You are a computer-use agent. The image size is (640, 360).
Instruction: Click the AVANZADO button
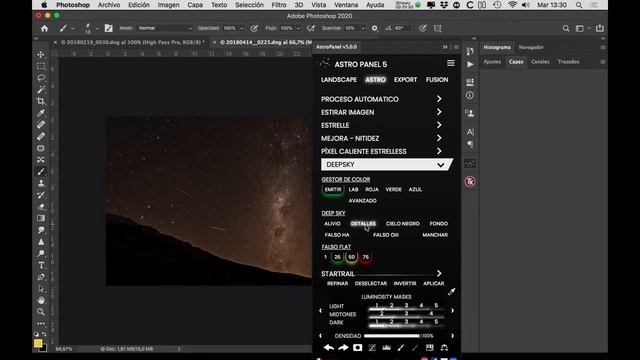click(x=362, y=201)
